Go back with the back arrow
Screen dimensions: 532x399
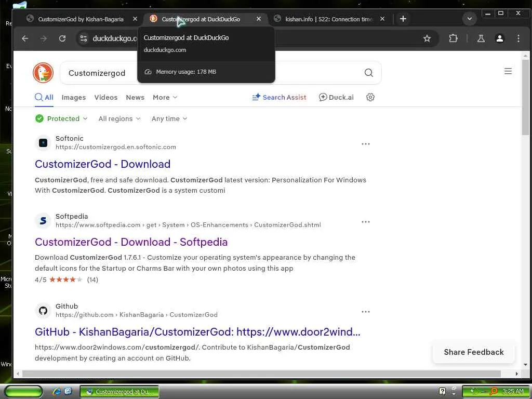(25, 38)
